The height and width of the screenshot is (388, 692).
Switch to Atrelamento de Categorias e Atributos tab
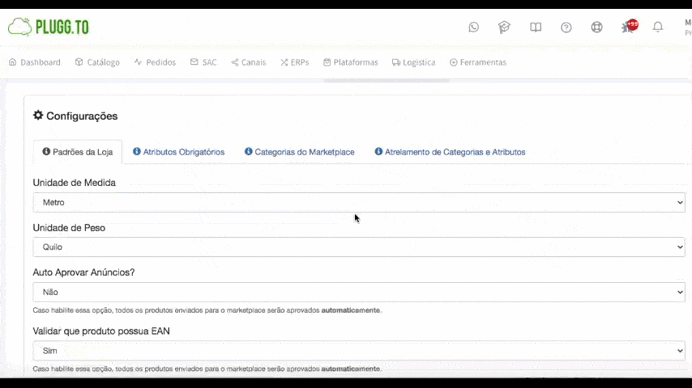[450, 152]
